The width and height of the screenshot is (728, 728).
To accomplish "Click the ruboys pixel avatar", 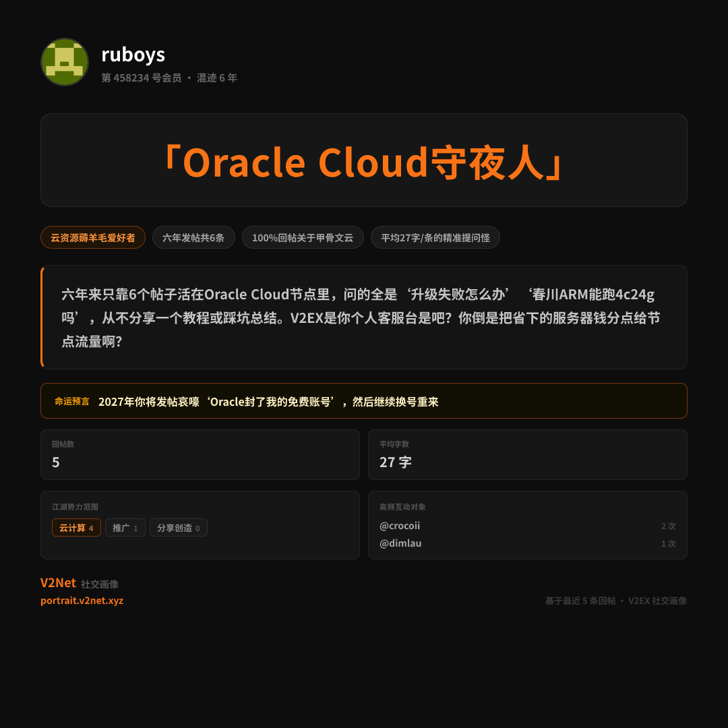I will [65, 62].
